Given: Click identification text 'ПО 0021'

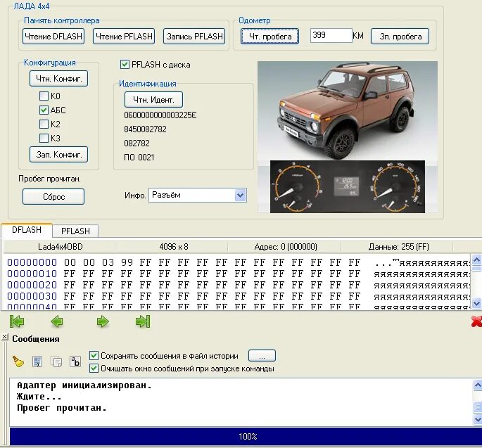Looking at the screenshot, I should tap(139, 158).
